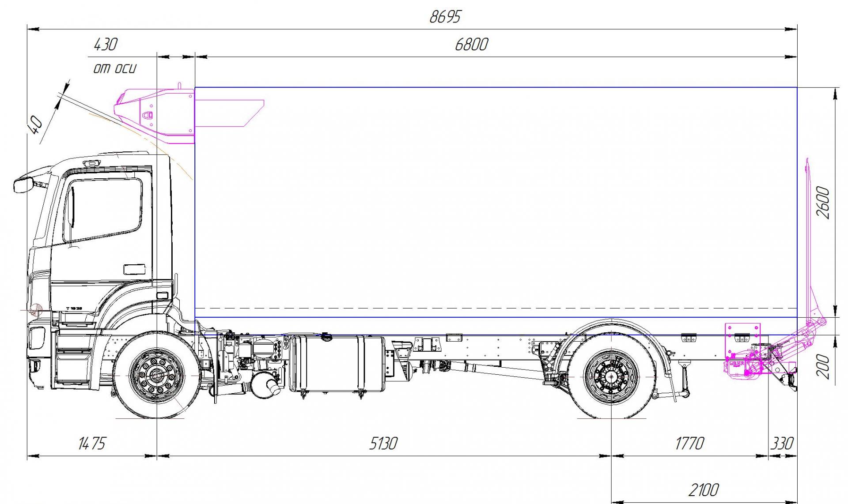This screenshot has width=848, height=504.
Task: Click the 'от оси' note text
Action: [x=115, y=68]
